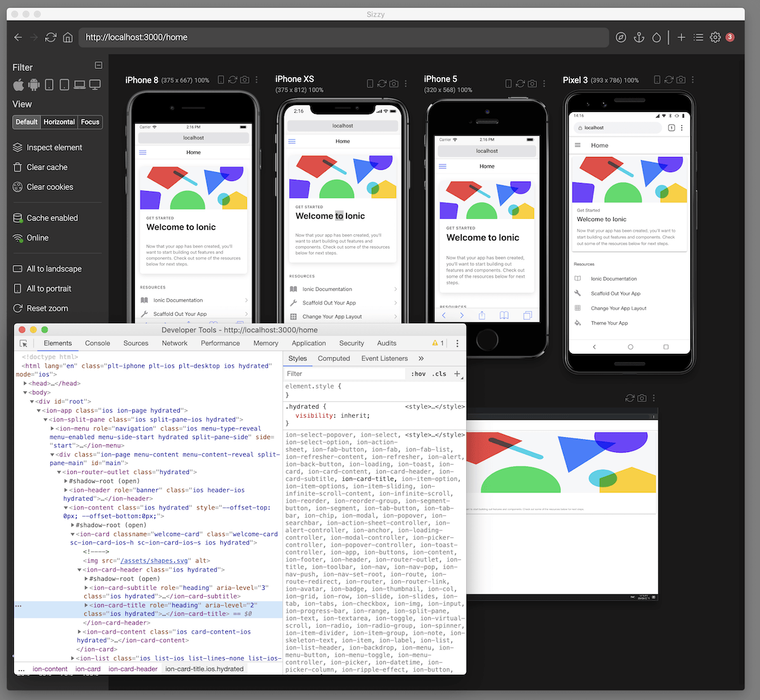Filter devices by Apple platform
This screenshot has width=760, height=700.
tap(18, 85)
